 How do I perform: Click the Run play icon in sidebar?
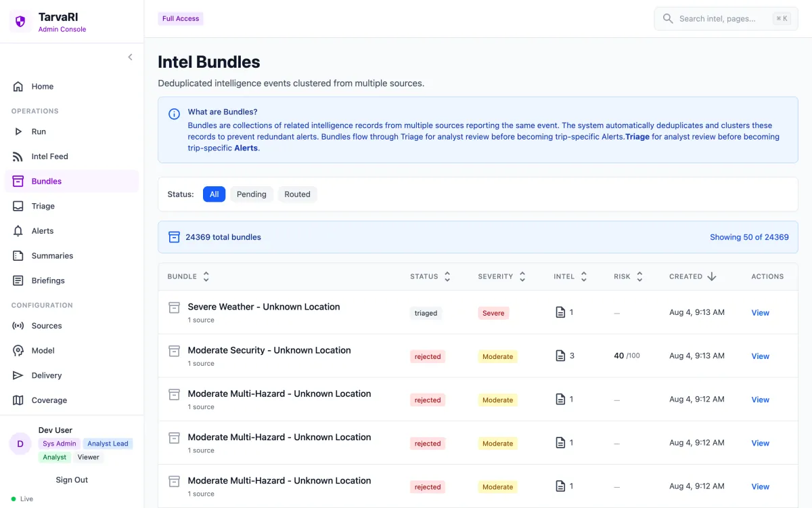[x=18, y=131]
